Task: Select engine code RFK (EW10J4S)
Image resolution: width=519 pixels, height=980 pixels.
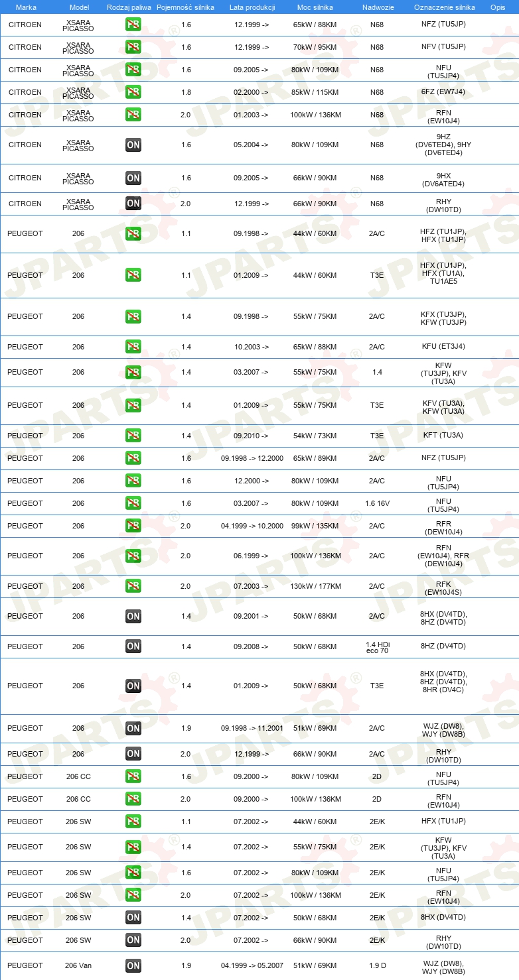Action: 444,588
